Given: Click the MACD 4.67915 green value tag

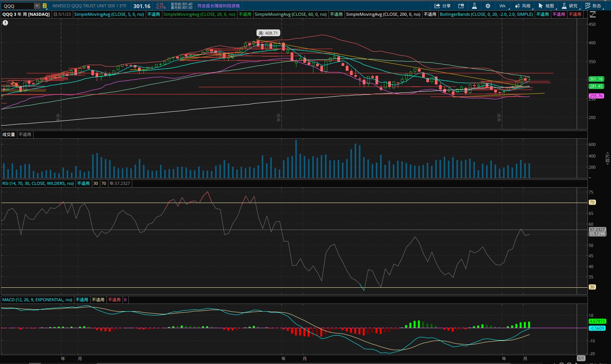Looking at the screenshot, I should pyautogui.click(x=597, y=321).
